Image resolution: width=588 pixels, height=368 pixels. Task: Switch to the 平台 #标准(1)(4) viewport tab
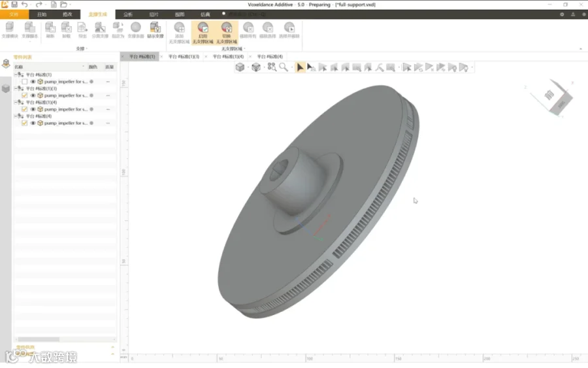[x=228, y=57]
